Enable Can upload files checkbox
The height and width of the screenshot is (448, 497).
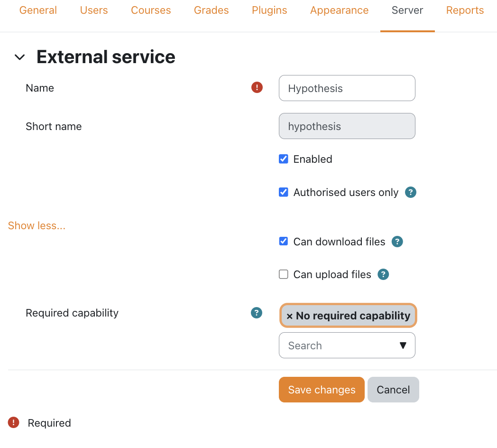(x=284, y=274)
